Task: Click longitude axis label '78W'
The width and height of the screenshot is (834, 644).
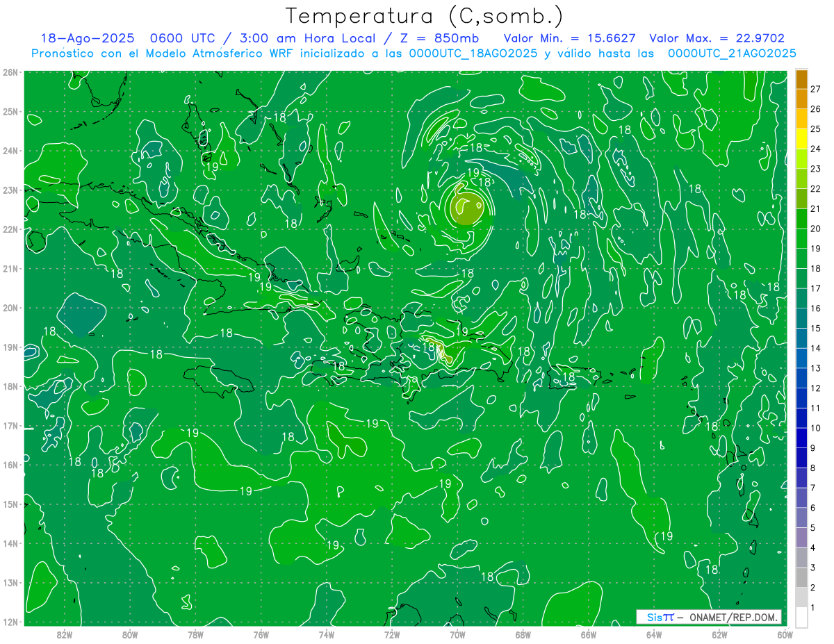Action: pyautogui.click(x=195, y=634)
